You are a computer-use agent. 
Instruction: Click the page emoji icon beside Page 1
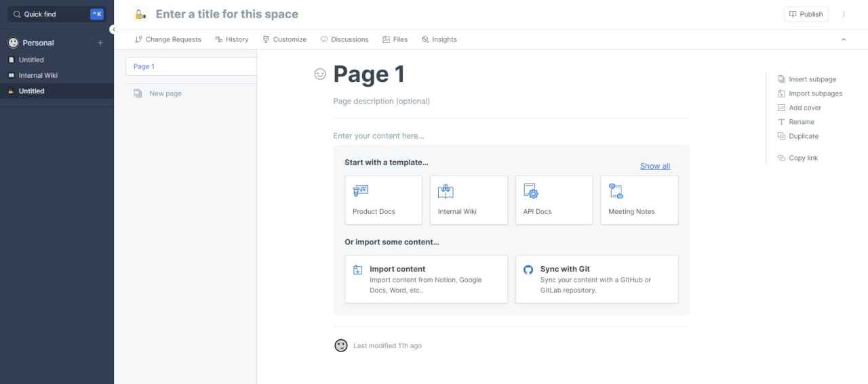point(320,74)
